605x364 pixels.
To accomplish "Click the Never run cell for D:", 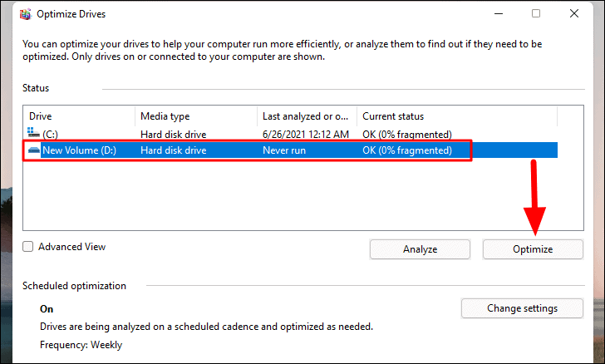I will click(284, 150).
